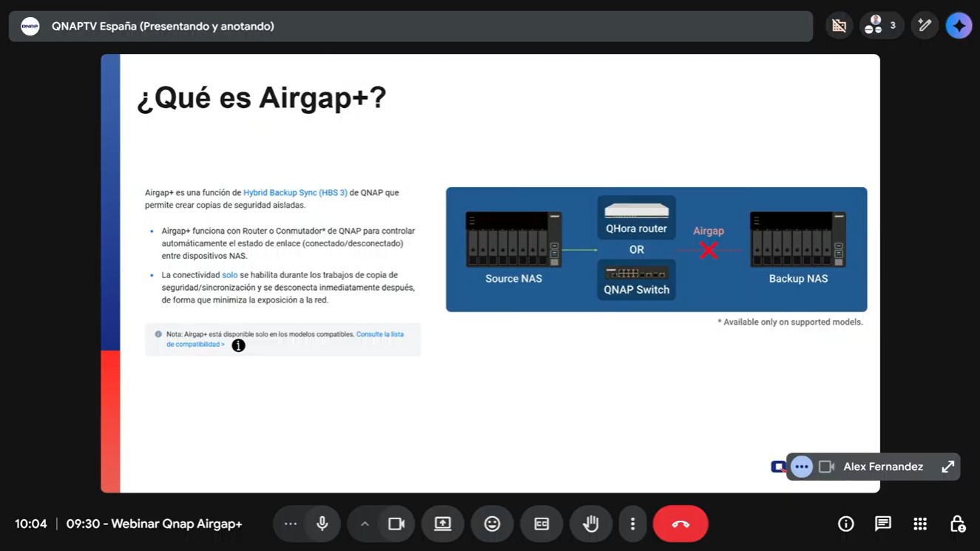Mute the microphone
This screenshot has height=551, width=980.
(x=322, y=524)
